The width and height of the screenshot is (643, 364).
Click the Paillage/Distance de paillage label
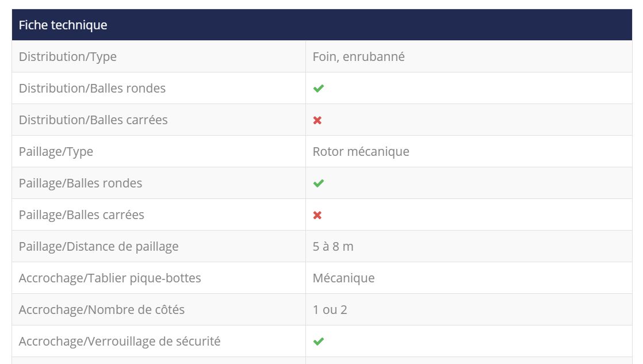pos(99,247)
